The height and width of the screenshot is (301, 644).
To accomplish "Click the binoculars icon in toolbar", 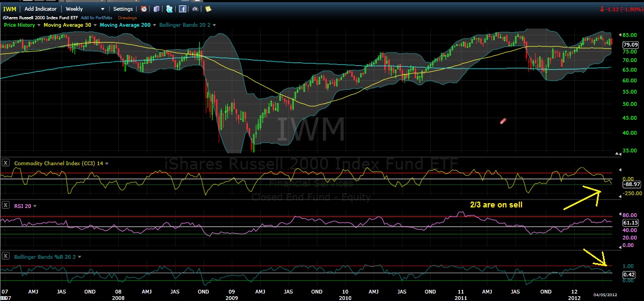I will pyautogui.click(x=195, y=9).
